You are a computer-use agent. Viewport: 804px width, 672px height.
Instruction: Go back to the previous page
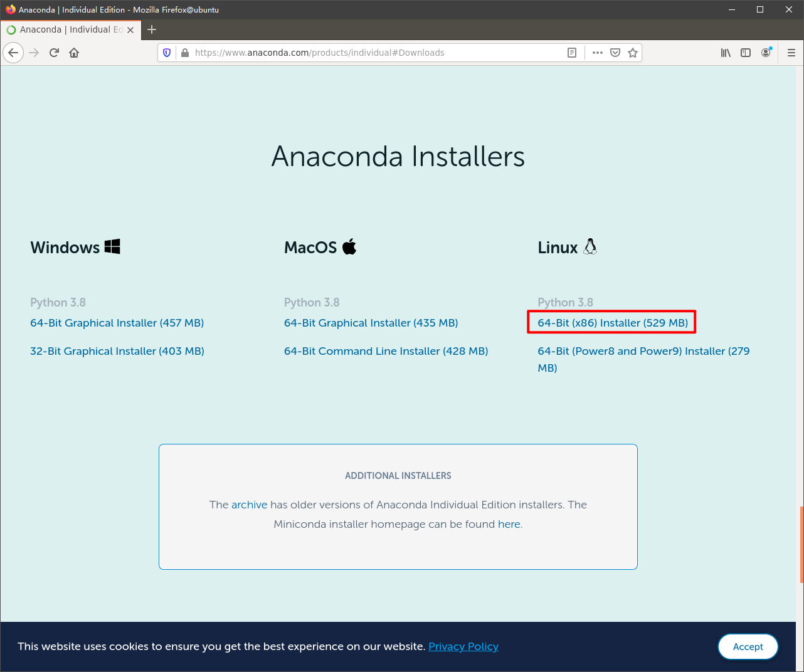(x=13, y=53)
